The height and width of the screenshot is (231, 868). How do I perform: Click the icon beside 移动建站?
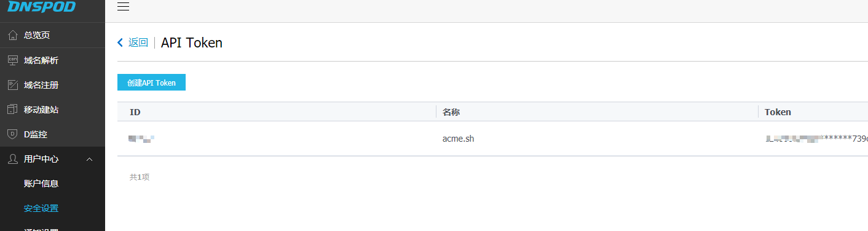[x=12, y=109]
